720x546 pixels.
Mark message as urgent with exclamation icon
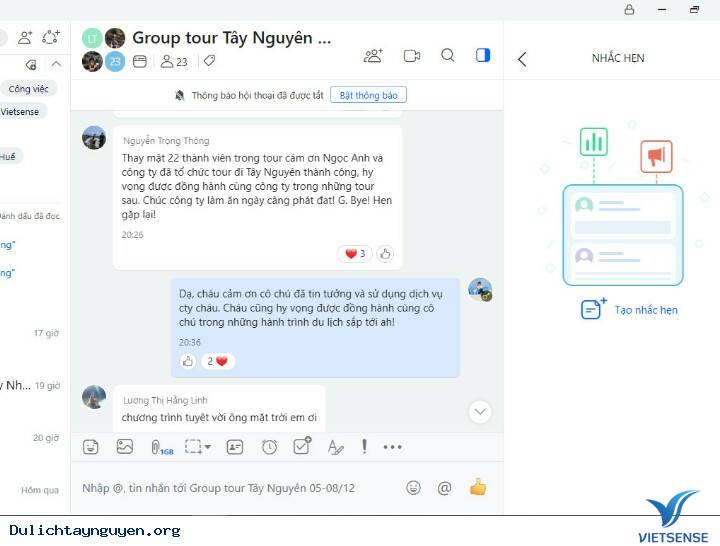[364, 446]
